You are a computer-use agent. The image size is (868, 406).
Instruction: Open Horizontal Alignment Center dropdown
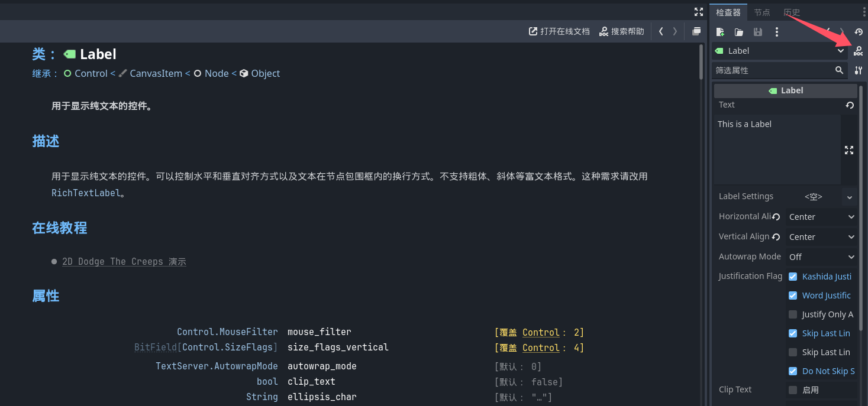click(x=821, y=217)
